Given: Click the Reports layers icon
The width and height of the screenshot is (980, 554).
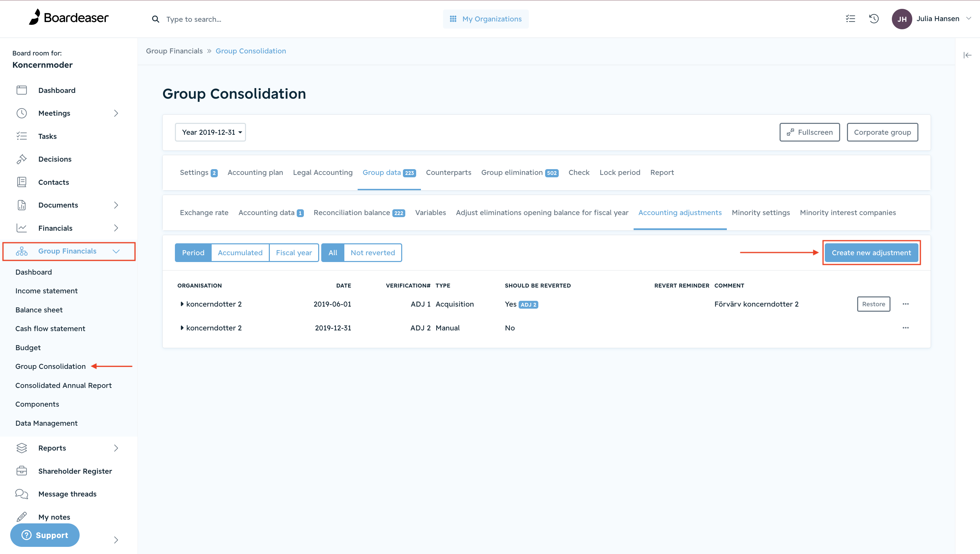Looking at the screenshot, I should 22,448.
